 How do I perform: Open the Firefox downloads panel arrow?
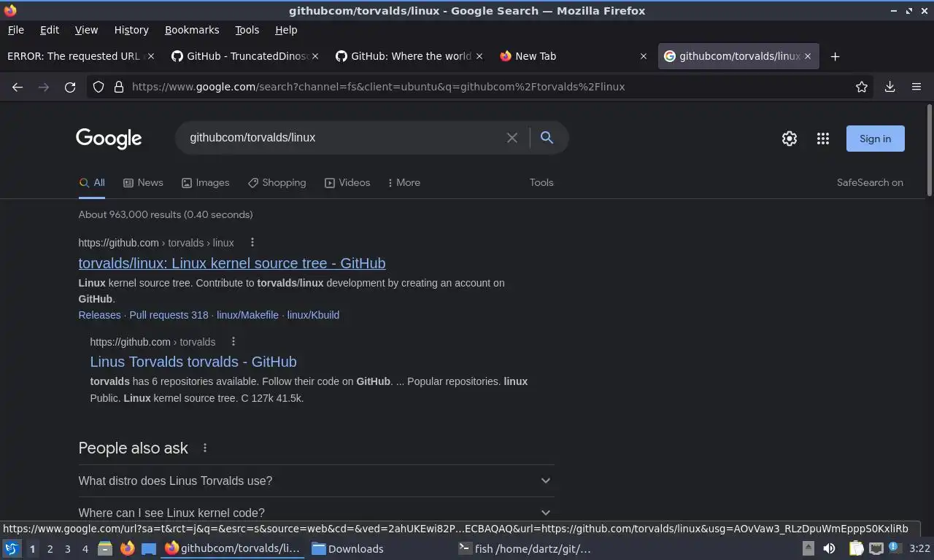pyautogui.click(x=889, y=87)
